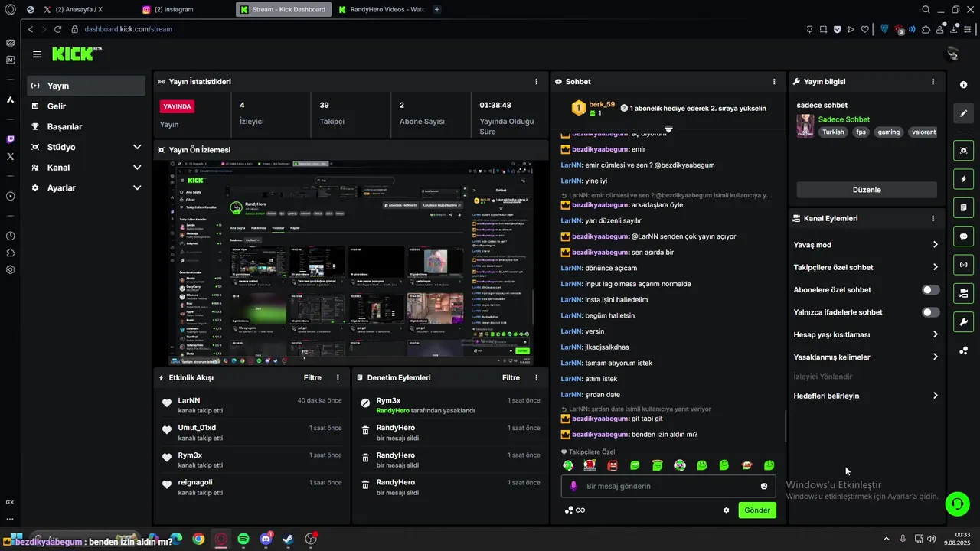
Task: Toggle Yalnızca ifadelerle sohbet switch
Action: coord(930,312)
